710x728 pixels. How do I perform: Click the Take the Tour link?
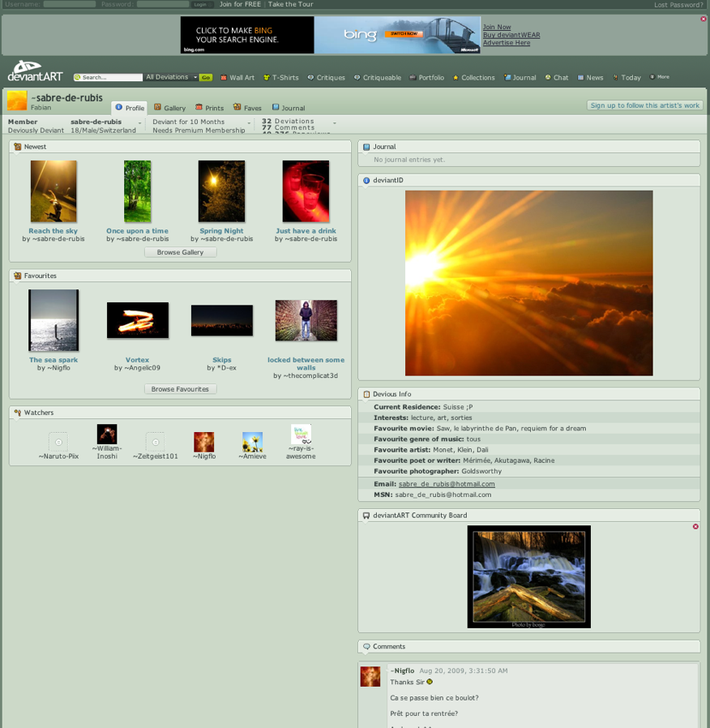[x=290, y=4]
